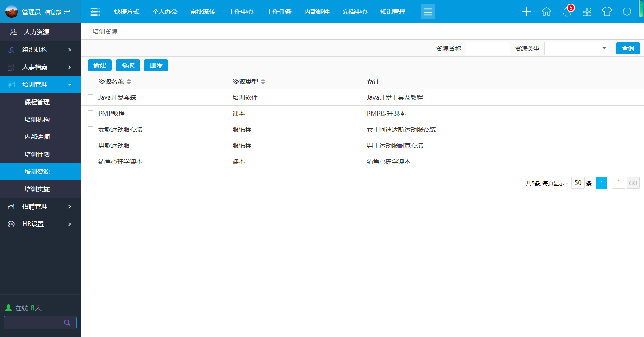Screen dimensions: 644x337
Task: Open the 资源类型 filter dropdown
Action: click(x=578, y=48)
